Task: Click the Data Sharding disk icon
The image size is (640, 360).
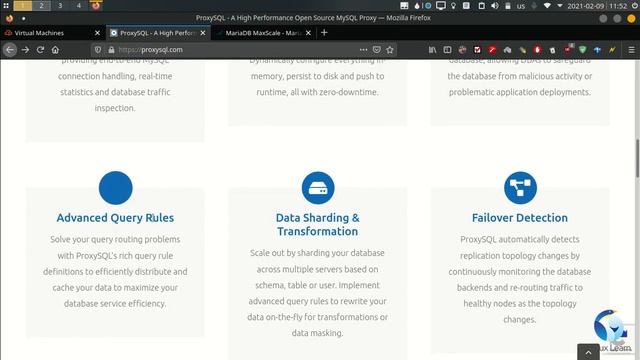Action: tap(318, 188)
